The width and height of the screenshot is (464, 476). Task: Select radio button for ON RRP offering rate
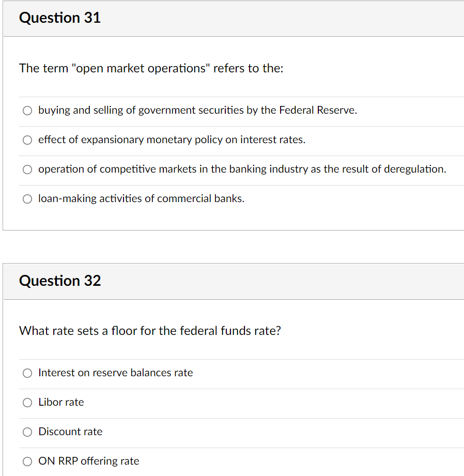pos(27,461)
